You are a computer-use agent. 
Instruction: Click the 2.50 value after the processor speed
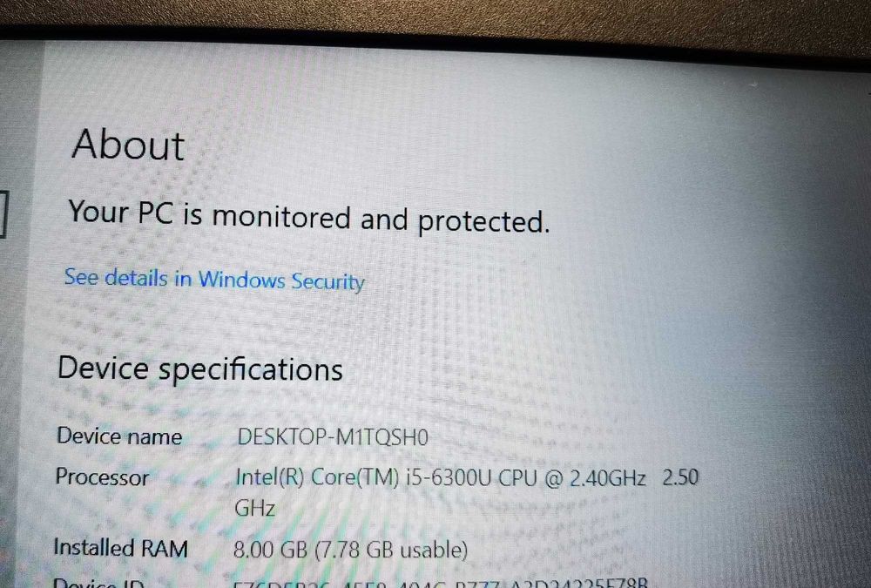[680, 477]
